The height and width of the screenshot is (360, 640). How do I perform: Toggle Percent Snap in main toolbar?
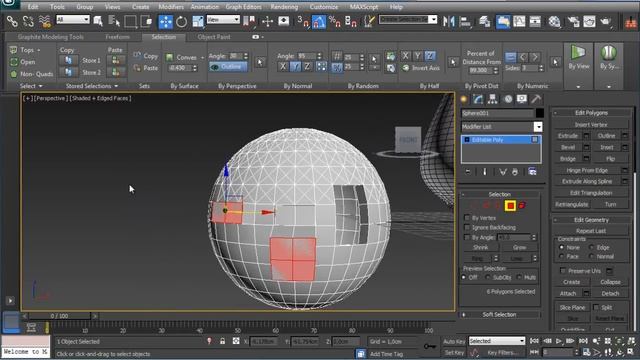click(x=335, y=21)
